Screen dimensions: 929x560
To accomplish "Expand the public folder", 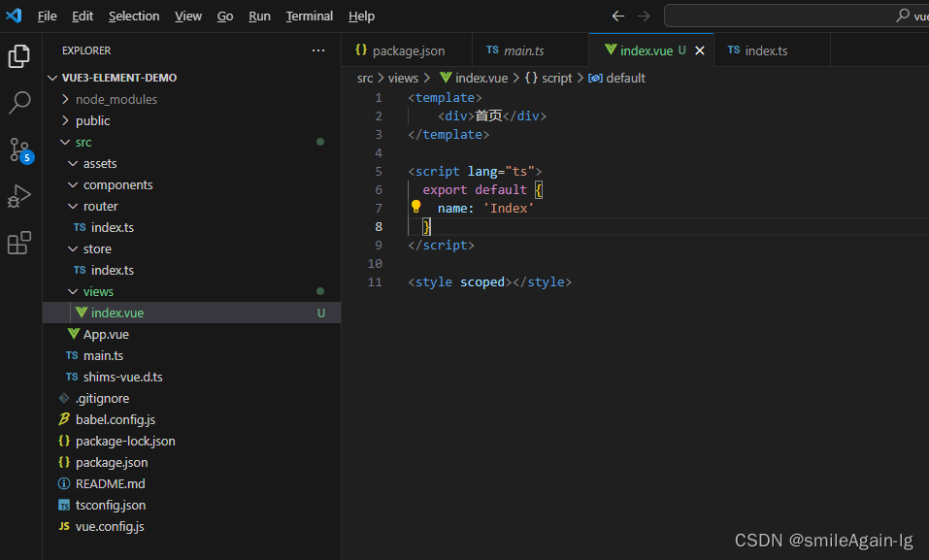I will (x=66, y=120).
